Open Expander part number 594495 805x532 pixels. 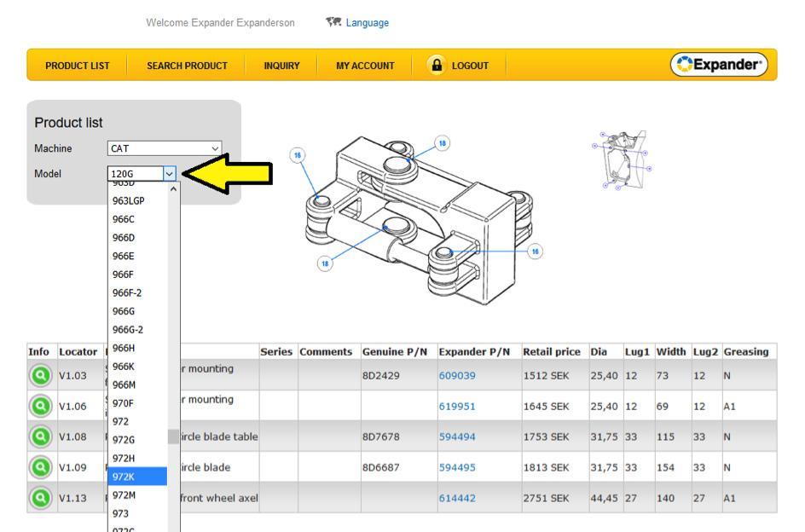click(x=457, y=467)
